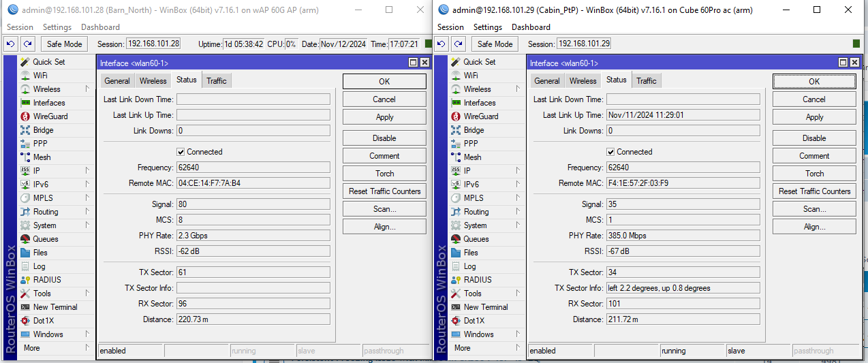The height and width of the screenshot is (363, 868).
Task: Click Reset Traffic Counters in Cabin_PtP dialog
Action: pos(814,191)
